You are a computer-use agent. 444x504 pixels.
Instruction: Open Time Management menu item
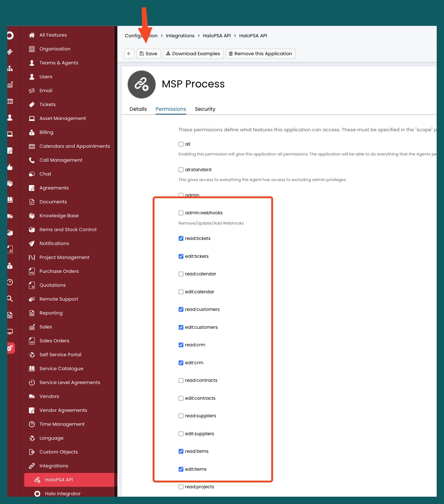pos(62,424)
